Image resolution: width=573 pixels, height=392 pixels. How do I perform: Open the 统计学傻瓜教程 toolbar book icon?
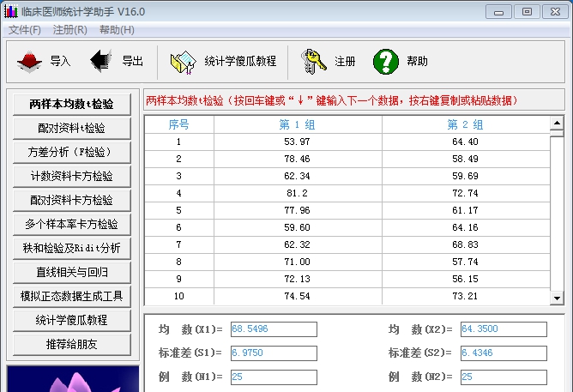pos(184,62)
